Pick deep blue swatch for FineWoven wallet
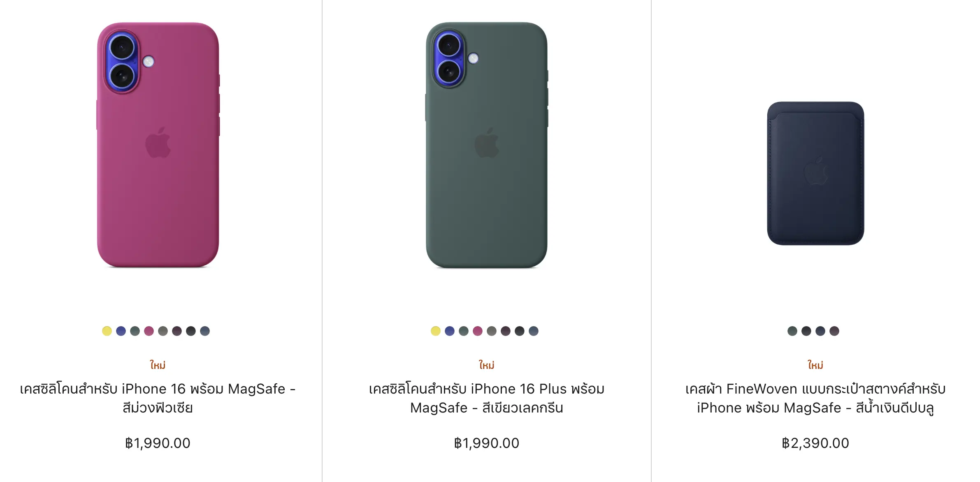 [x=820, y=331]
